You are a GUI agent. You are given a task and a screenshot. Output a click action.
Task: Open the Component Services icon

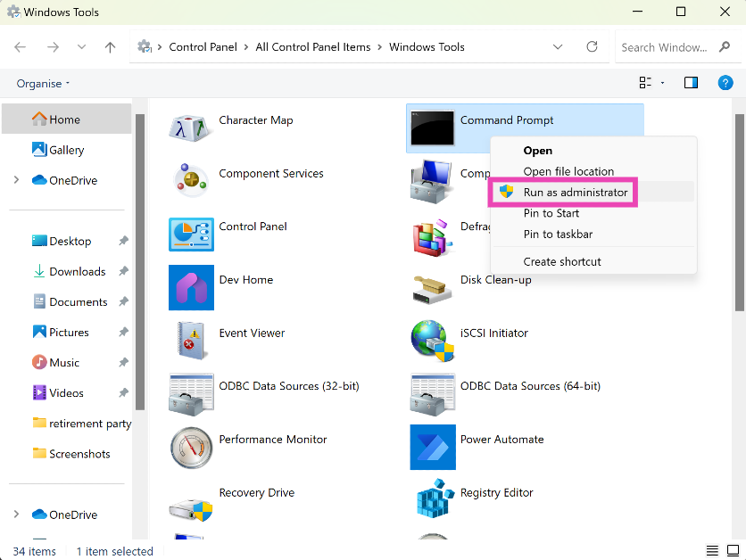pos(191,180)
